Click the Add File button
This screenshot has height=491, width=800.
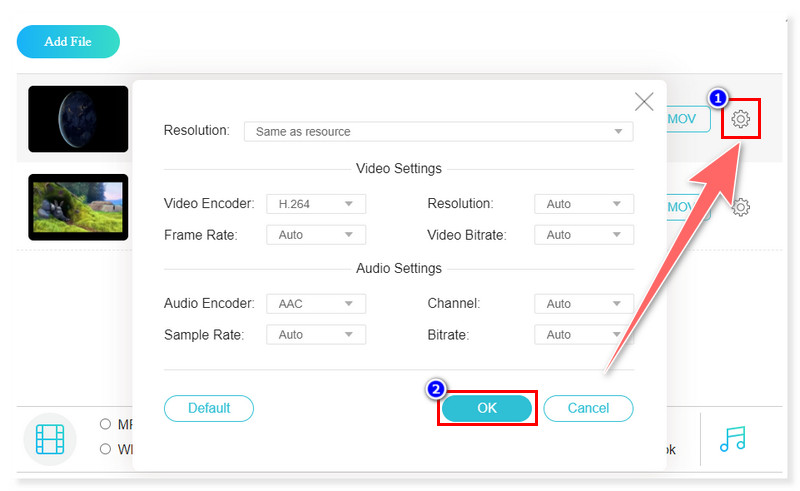(x=68, y=41)
